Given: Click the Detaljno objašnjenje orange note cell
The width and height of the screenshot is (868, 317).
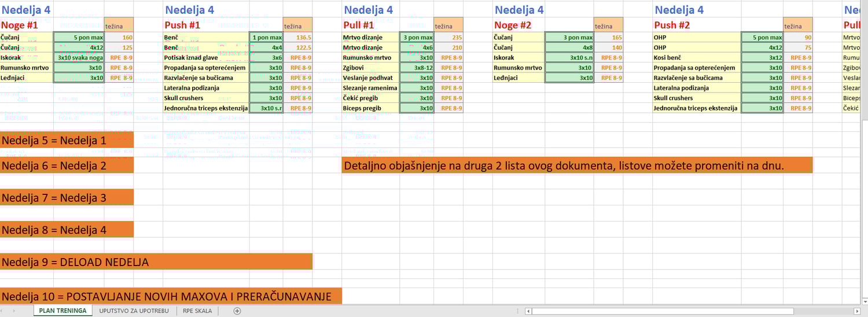Looking at the screenshot, I should [x=577, y=165].
